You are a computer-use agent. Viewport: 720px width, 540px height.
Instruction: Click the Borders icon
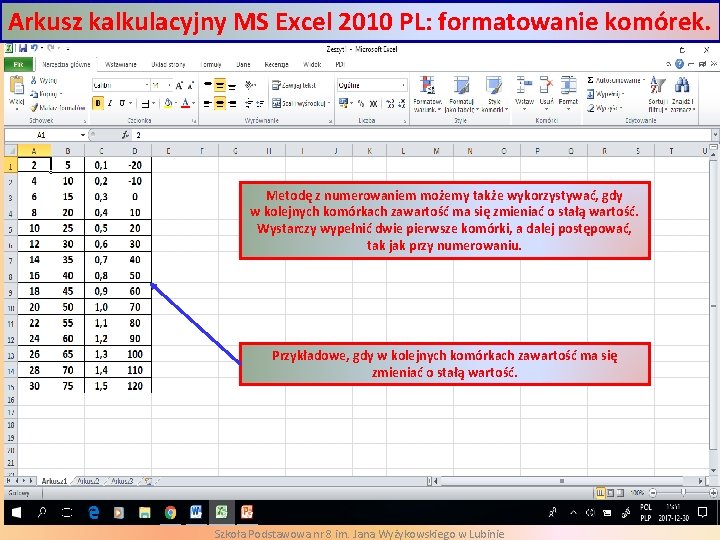(x=145, y=104)
